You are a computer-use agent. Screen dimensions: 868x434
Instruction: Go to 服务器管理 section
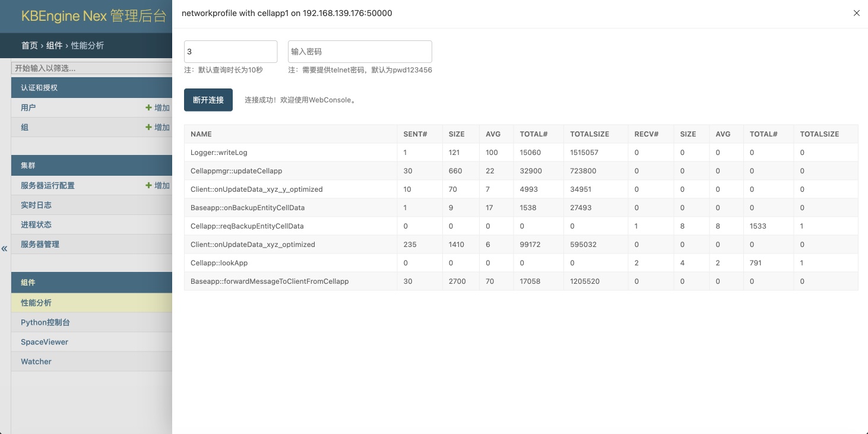[40, 245]
